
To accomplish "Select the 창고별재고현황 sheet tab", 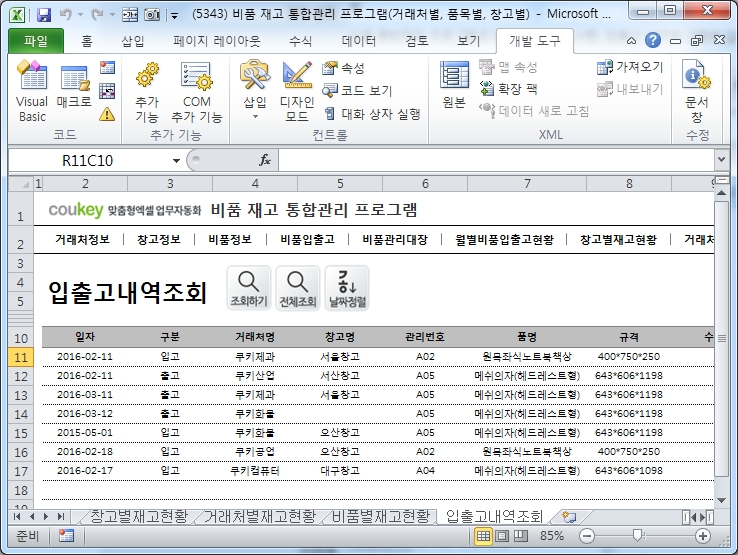I will pos(138,516).
